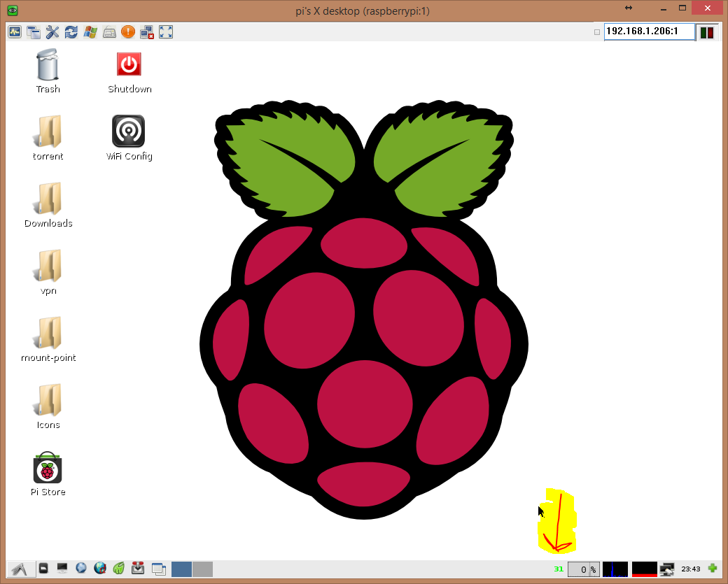Viewport: 728px width, 584px height.
Task: Open connection options wrench-and-screwdriver icon
Action: pyautogui.click(x=52, y=32)
